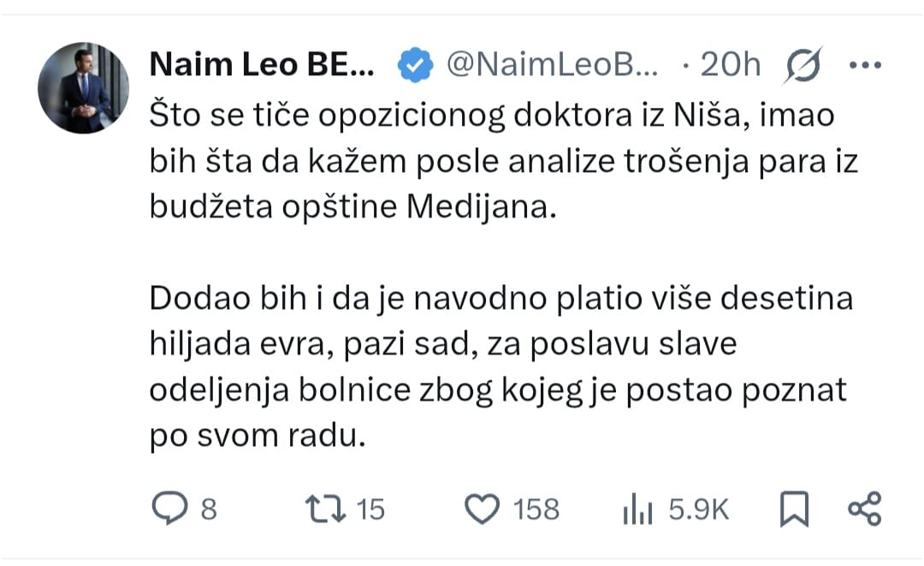Image resolution: width=924 pixels, height=566 pixels.
Task: Repost the tweet with retweet arrows icon
Action: (x=325, y=509)
